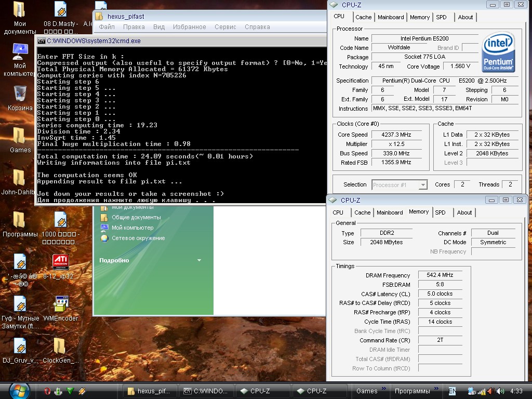Open Мой компьютер desktop icon
Screen dimensions: 532x399
pyautogui.click(x=20, y=51)
